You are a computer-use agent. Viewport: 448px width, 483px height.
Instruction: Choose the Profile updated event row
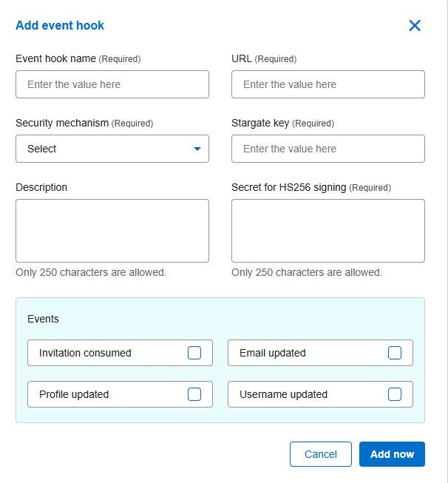coord(120,394)
